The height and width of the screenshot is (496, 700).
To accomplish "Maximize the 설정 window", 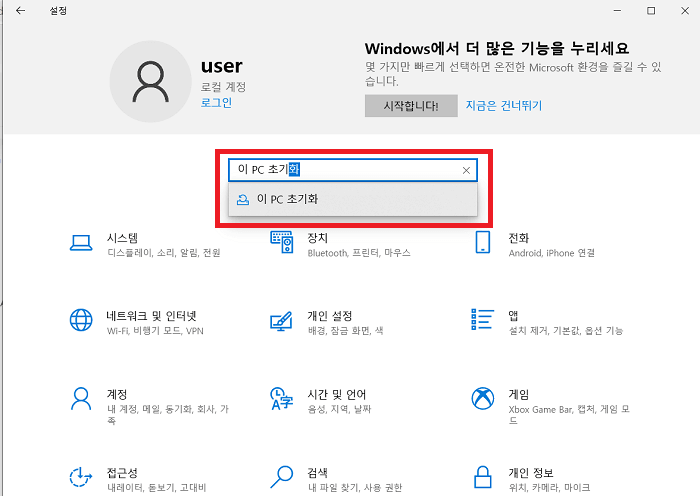I will click(x=651, y=11).
